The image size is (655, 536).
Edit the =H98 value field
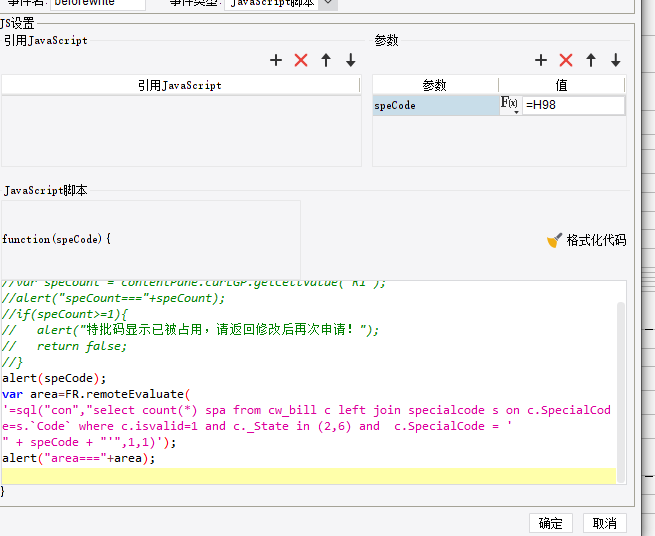[573, 105]
